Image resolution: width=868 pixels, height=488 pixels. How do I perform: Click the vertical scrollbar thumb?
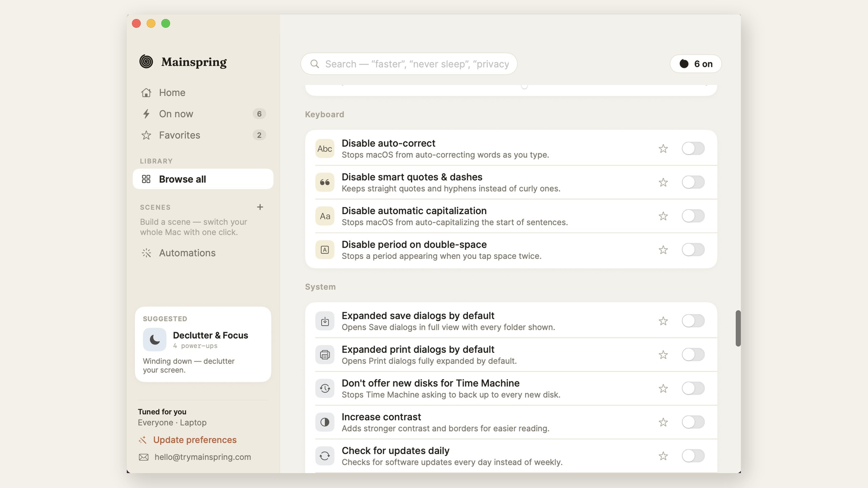(x=738, y=328)
